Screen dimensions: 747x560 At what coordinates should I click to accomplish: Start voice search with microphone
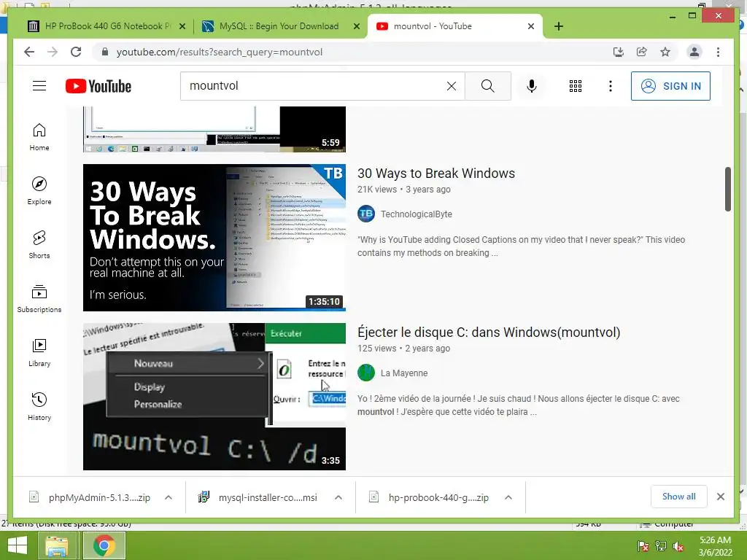[532, 86]
